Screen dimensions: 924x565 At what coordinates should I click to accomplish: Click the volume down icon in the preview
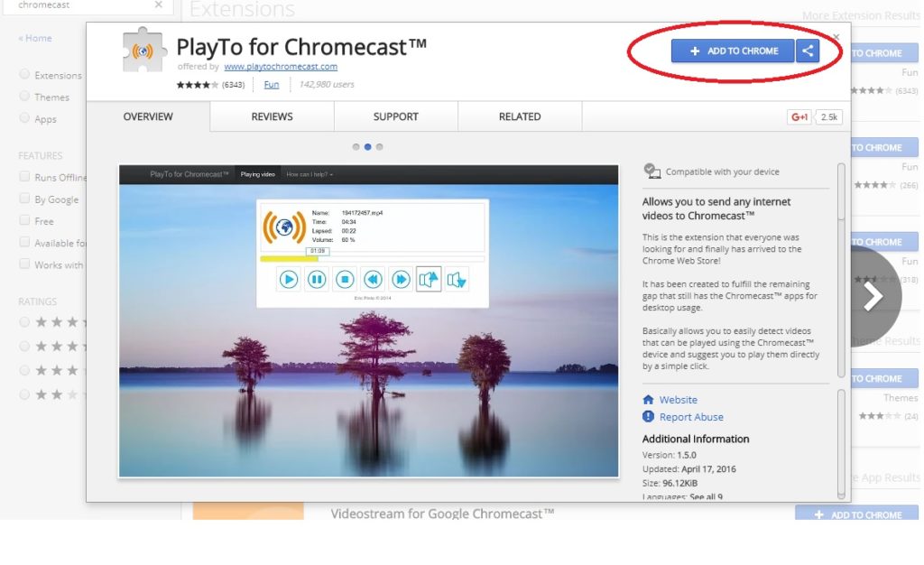pyautogui.click(x=457, y=280)
